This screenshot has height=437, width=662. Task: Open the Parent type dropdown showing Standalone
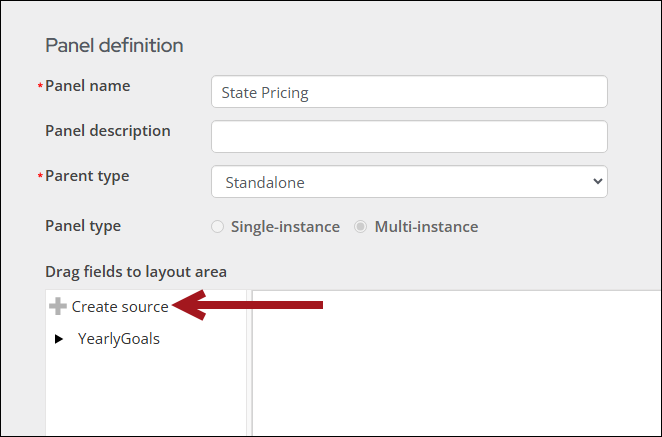400,182
